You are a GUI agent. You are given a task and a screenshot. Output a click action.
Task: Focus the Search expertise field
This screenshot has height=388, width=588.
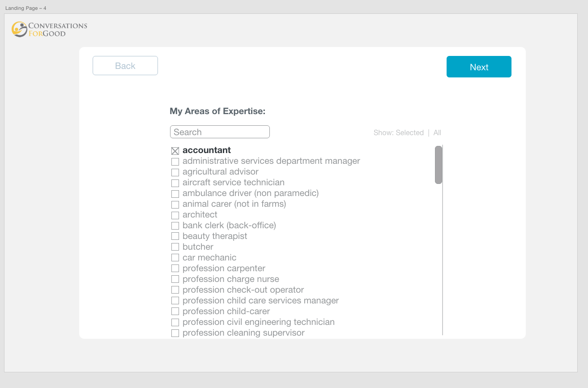click(x=220, y=132)
